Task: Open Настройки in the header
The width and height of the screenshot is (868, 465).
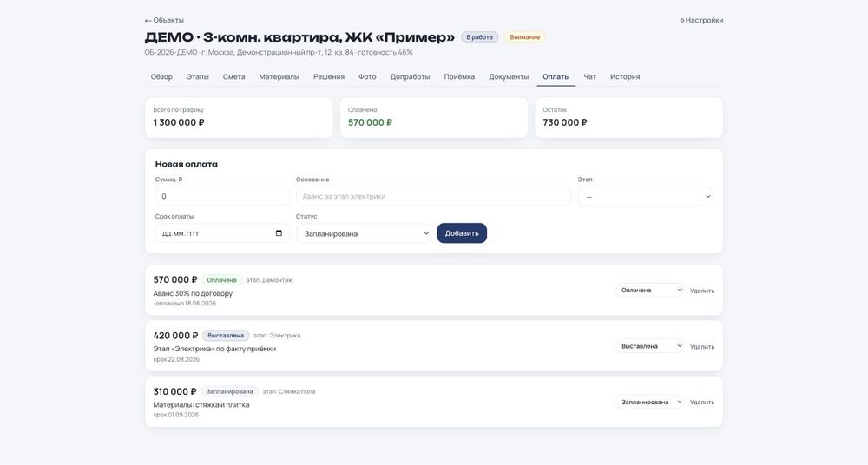Action: click(701, 20)
